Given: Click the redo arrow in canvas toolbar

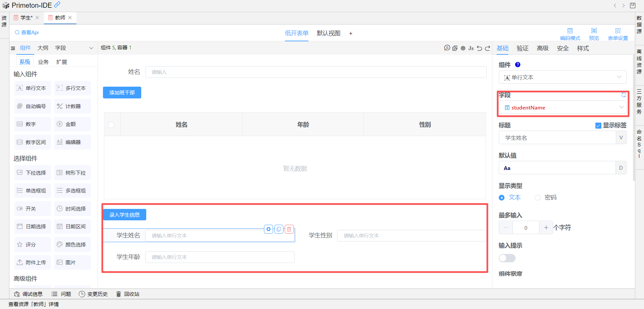Looking at the screenshot, I should pyautogui.click(x=487, y=48).
